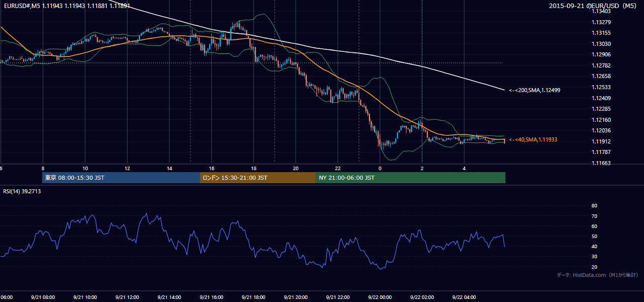The height and width of the screenshot is (302, 644).
Task: Click the 9/21 12:00 bottom time label
Action: click(126, 297)
